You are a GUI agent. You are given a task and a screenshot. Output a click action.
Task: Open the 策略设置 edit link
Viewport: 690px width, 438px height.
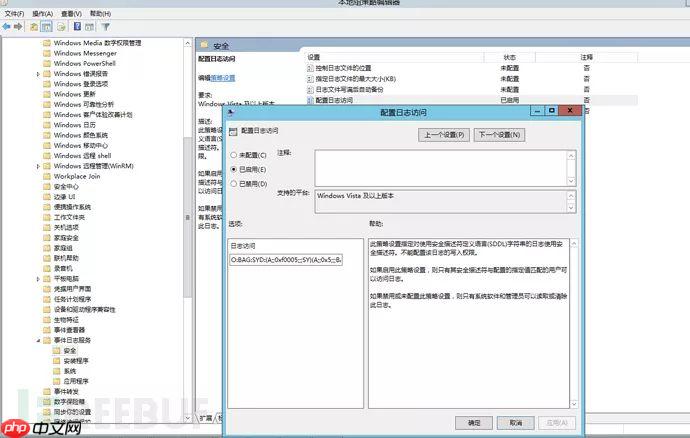[x=223, y=78]
